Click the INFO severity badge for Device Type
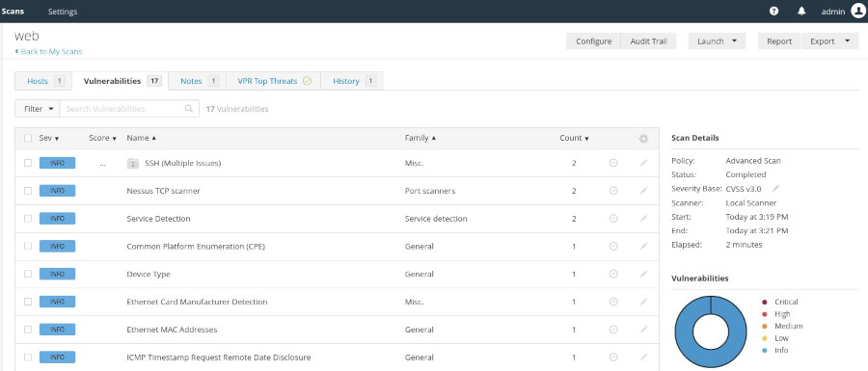 [x=57, y=274]
